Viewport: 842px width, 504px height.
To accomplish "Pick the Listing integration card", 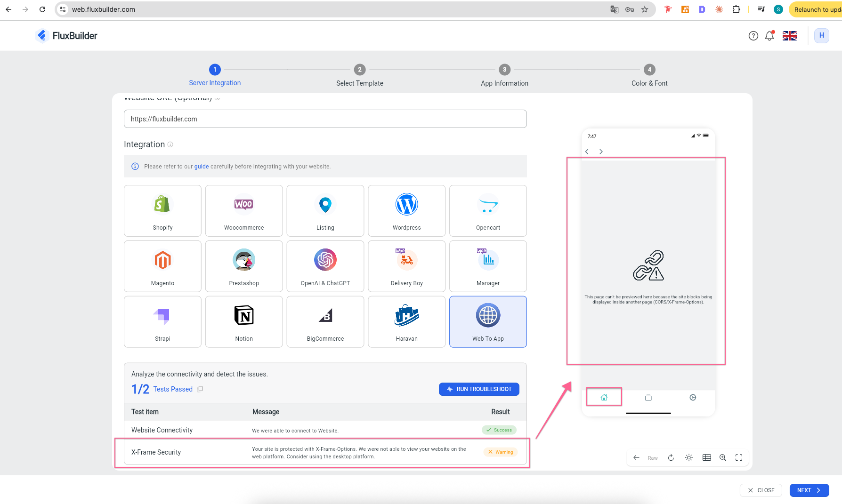I will point(325,211).
